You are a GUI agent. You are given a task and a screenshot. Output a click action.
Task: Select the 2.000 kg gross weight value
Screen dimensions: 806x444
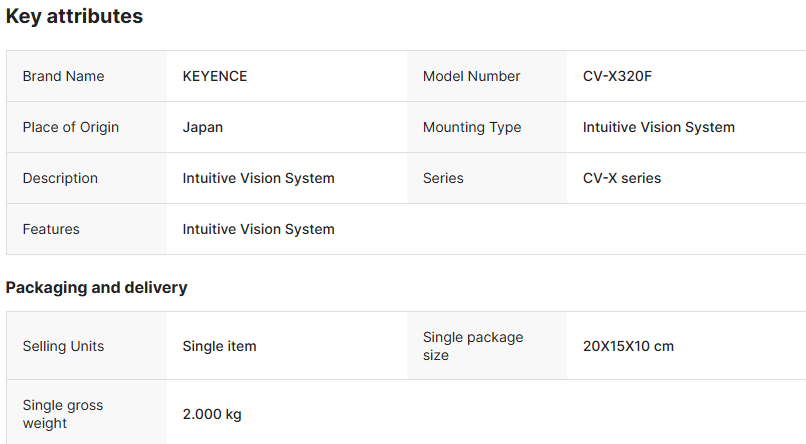tap(212, 414)
